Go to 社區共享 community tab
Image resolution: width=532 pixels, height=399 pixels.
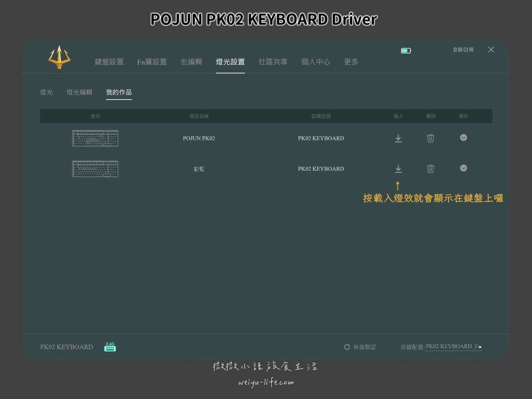[x=273, y=62]
